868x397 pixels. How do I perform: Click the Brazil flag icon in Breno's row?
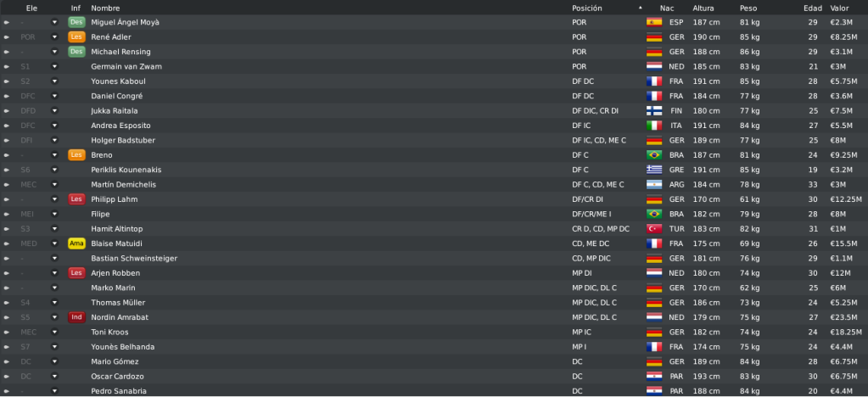(654, 155)
